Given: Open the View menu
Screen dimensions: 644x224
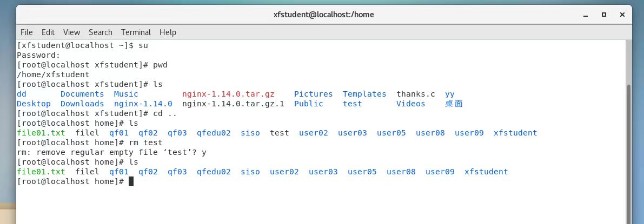Looking at the screenshot, I should (x=71, y=32).
